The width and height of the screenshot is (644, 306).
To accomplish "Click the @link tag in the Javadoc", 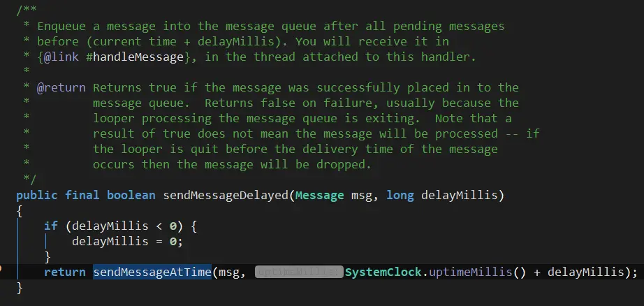I will (61, 57).
